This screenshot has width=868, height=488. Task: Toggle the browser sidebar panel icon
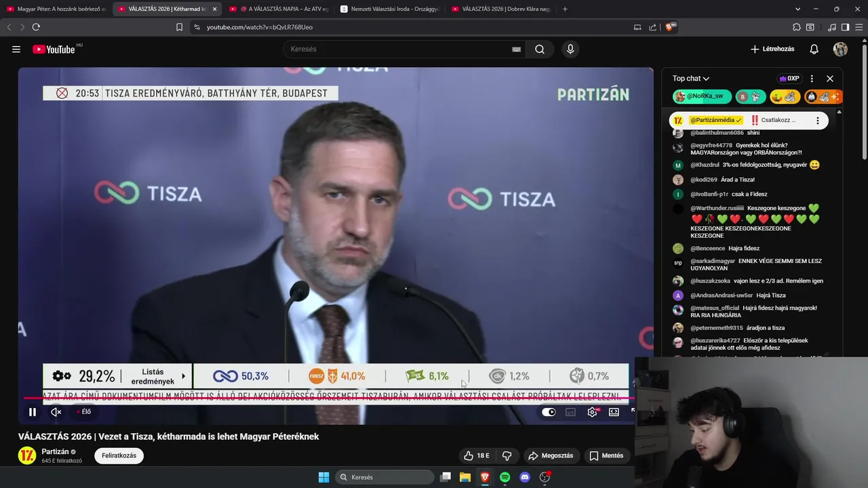845,27
